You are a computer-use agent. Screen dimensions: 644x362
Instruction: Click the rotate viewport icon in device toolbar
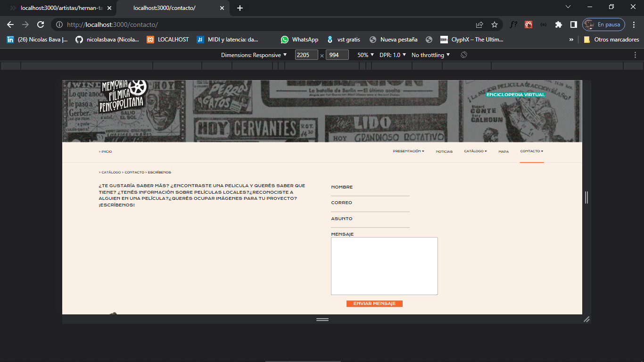(x=463, y=55)
